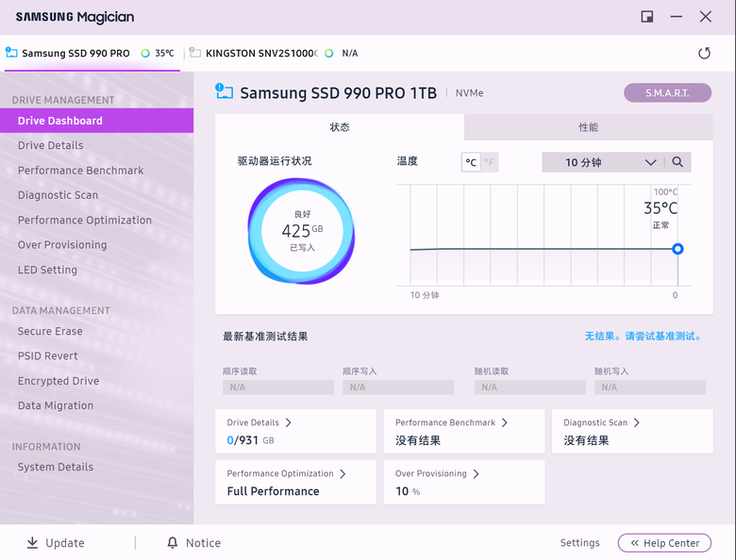Image resolution: width=736 pixels, height=560 pixels.
Task: Switch to the 状态 tab
Action: pos(340,127)
